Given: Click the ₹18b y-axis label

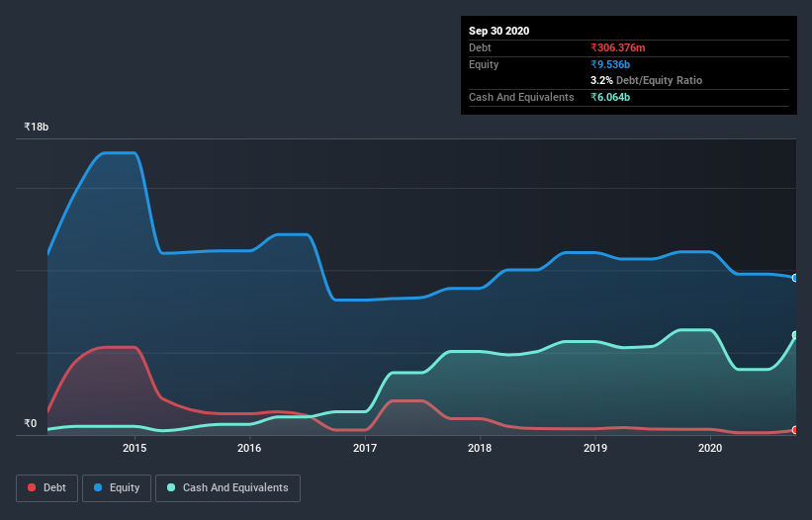Looking at the screenshot, I should (x=37, y=127).
